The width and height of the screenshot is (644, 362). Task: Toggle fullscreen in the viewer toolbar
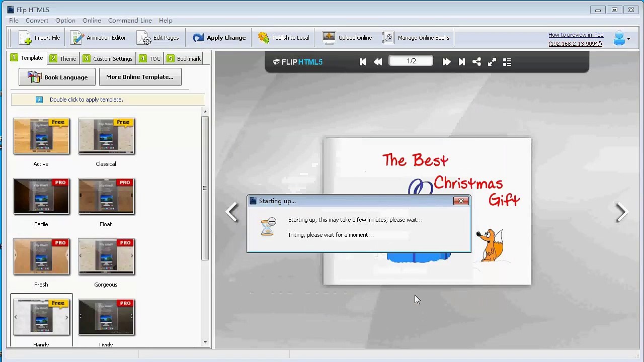click(492, 62)
